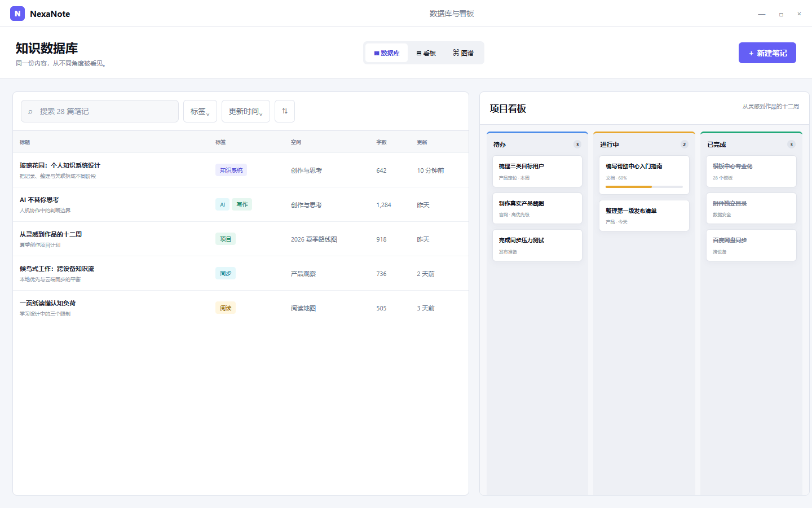Open completed card 附件独立目录
Screen dimensions: 812x508
751,208
